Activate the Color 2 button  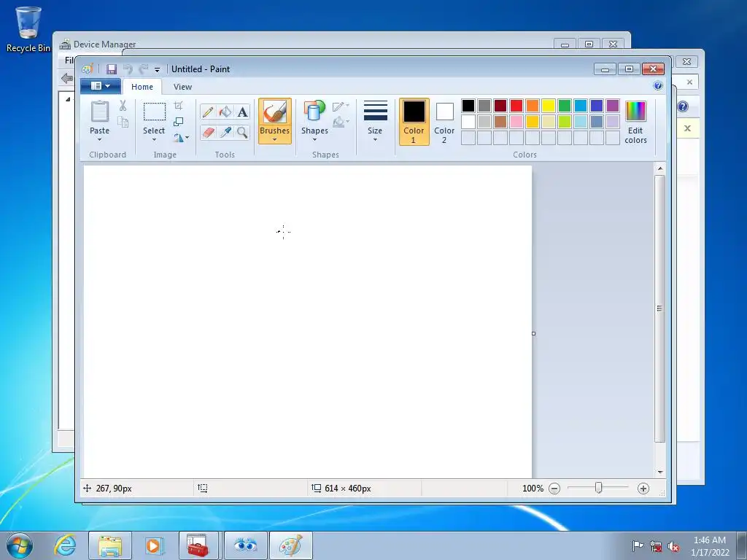[444, 122]
